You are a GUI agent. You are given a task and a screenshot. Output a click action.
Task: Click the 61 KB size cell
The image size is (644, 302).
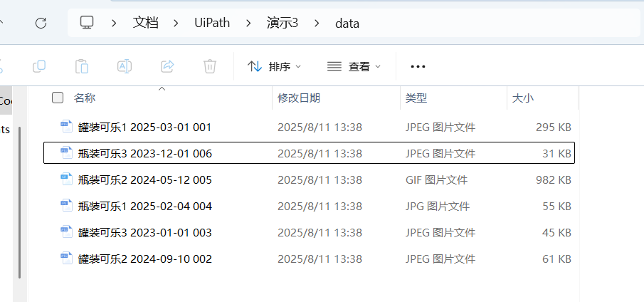pos(556,259)
